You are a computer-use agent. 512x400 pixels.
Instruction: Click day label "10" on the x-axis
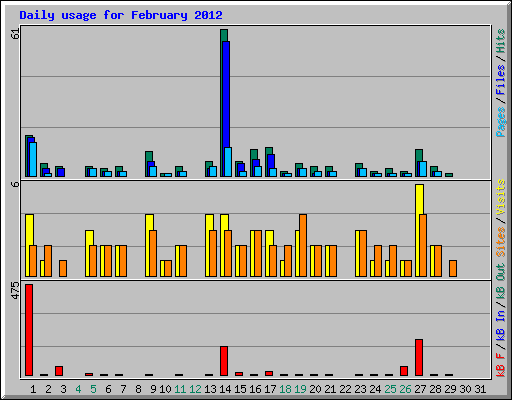(165, 389)
